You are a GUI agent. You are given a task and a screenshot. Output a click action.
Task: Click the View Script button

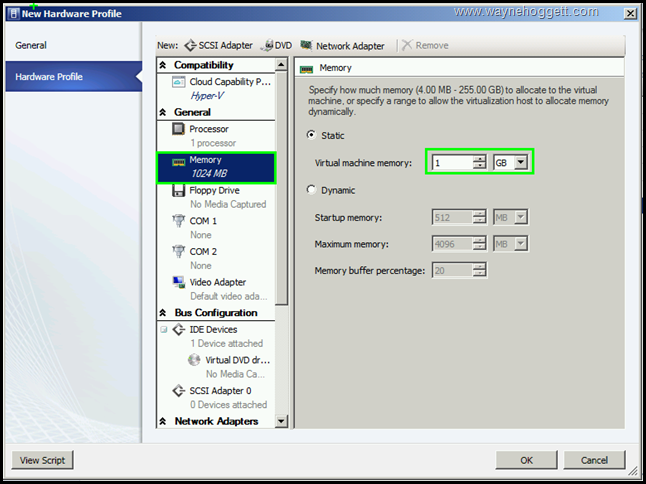click(42, 460)
